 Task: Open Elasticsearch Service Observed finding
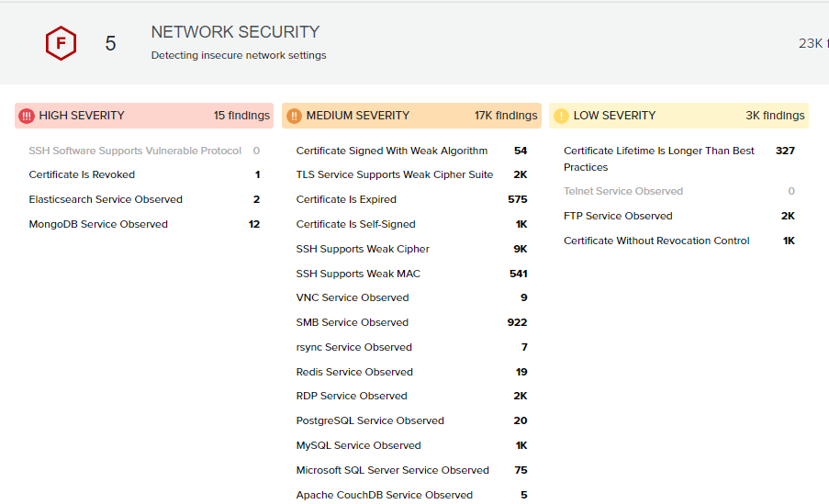point(106,199)
